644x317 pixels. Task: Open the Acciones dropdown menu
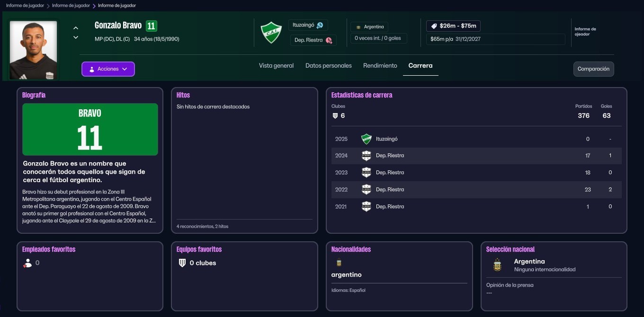pos(108,69)
